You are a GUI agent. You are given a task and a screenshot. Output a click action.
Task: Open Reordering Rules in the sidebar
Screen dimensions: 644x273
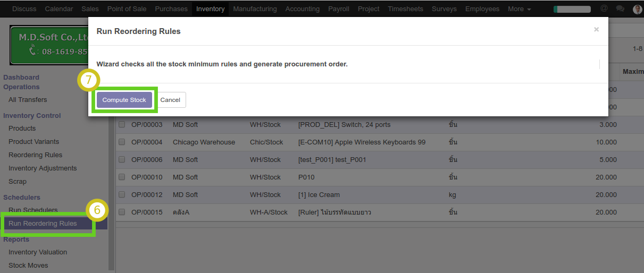point(35,155)
